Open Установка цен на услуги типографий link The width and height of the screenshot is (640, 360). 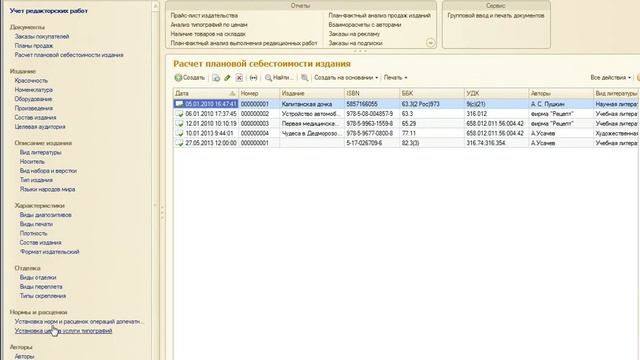click(x=63, y=331)
